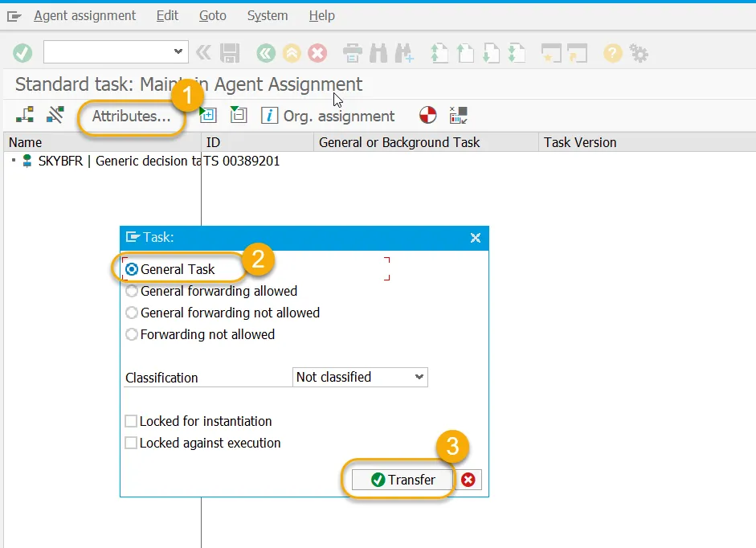This screenshot has width=756, height=548.
Task: Select the General Task radio button
Action: tap(131, 269)
